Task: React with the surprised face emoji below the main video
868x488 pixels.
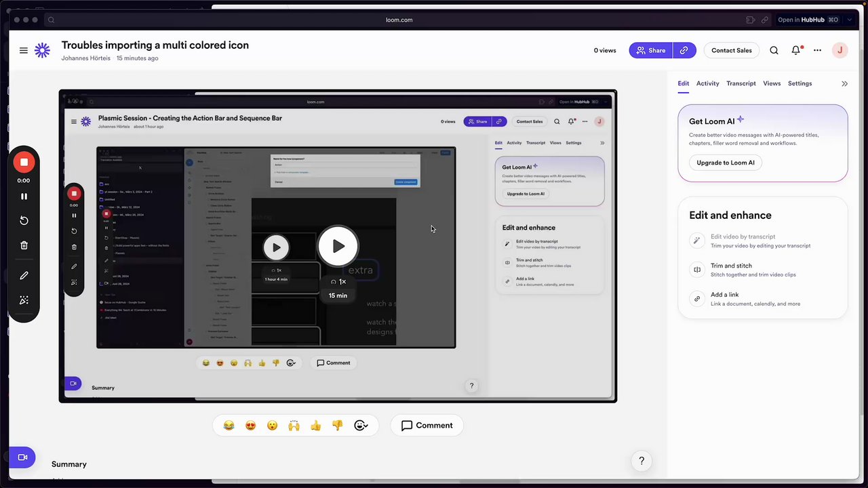Action: click(x=273, y=426)
